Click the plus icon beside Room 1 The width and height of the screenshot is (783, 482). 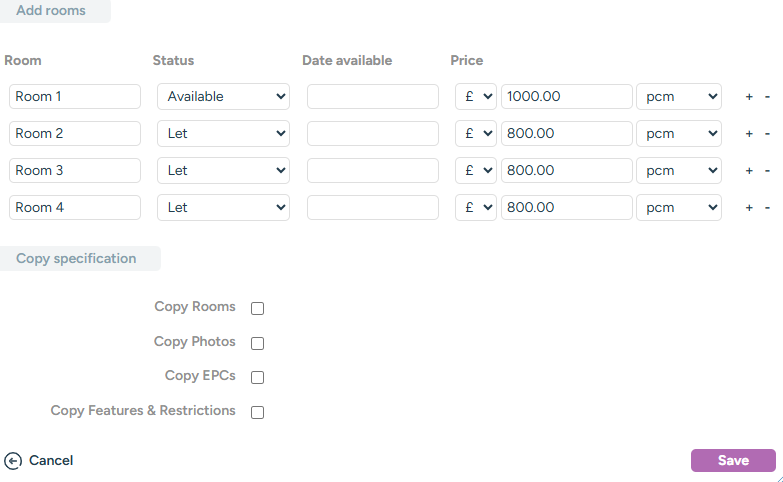[749, 97]
